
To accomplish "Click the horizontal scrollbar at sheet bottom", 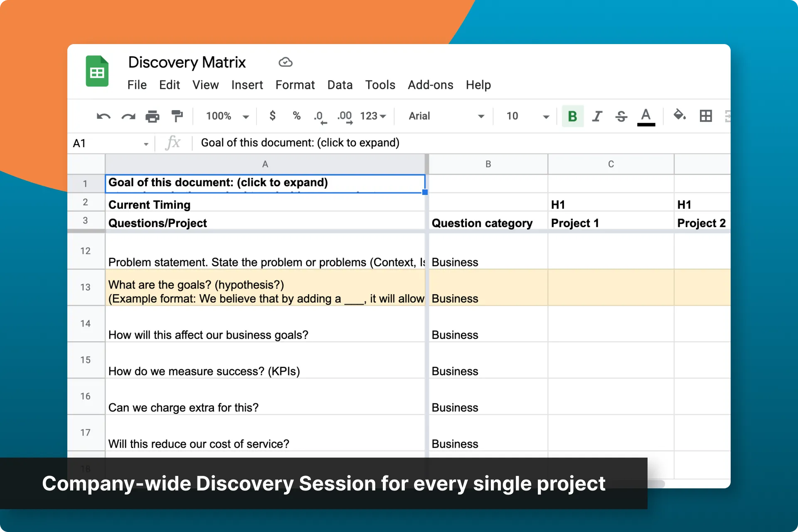I will (x=656, y=484).
